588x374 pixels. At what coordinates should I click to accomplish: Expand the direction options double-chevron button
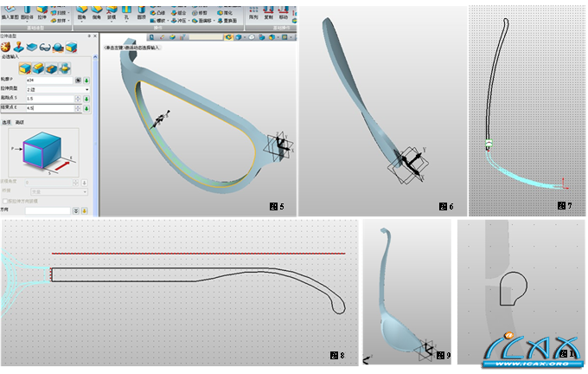pyautogui.click(x=76, y=210)
